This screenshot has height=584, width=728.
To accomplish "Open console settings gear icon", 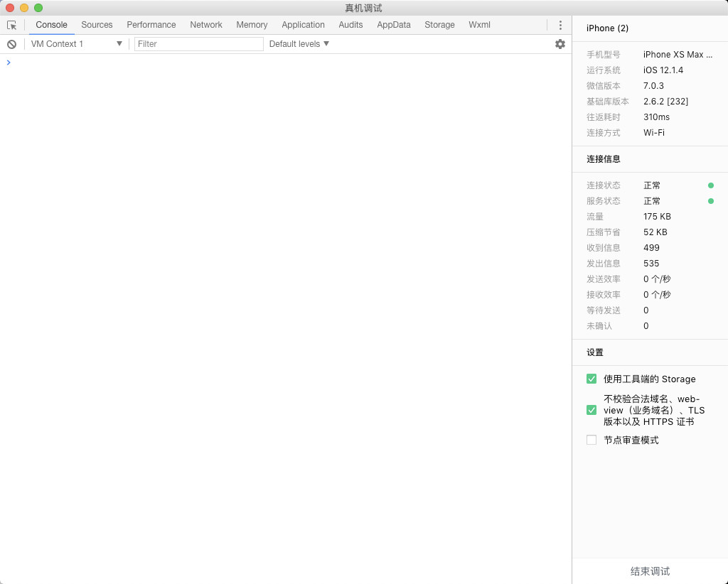I will pos(560,44).
